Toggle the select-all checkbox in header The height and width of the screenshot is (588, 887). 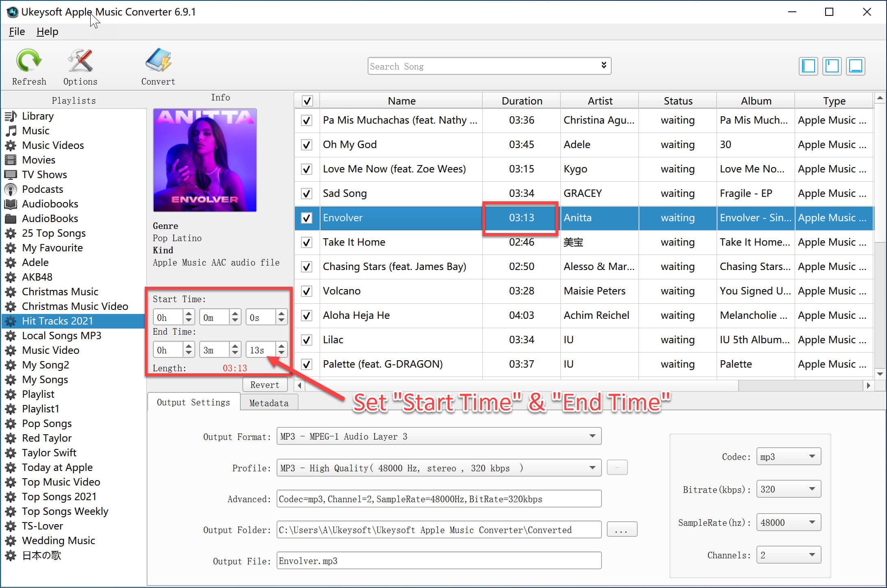coord(306,100)
